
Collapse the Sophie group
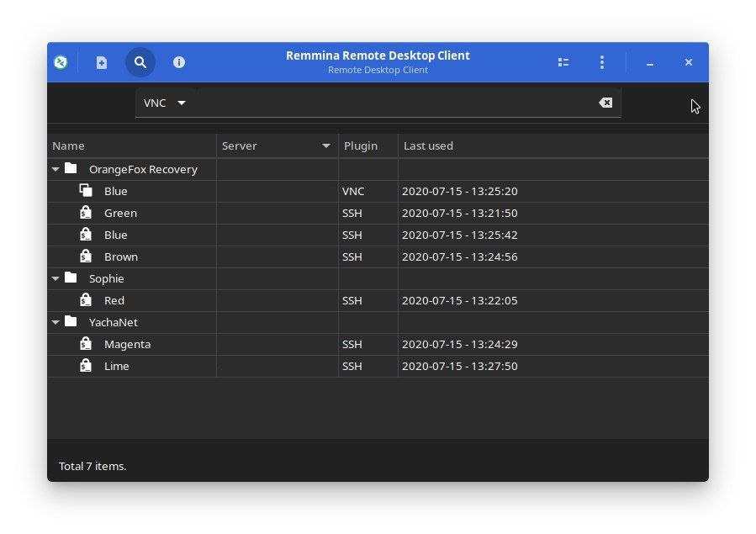(56, 278)
